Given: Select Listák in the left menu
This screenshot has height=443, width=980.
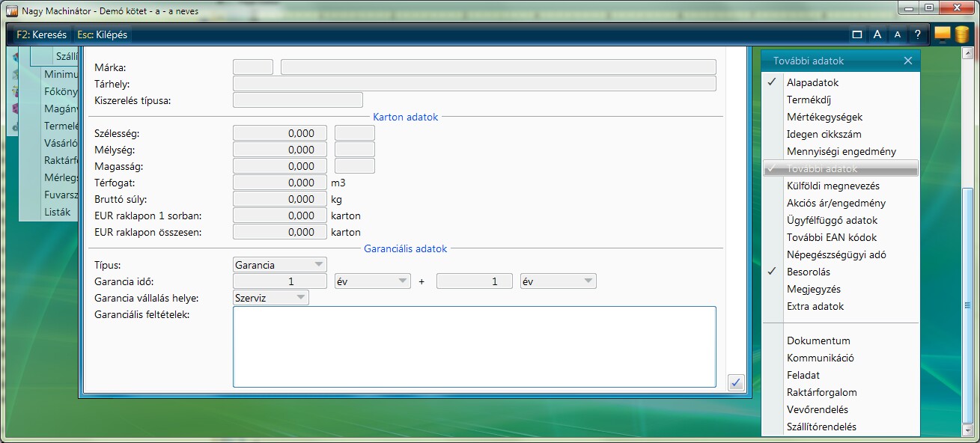Looking at the screenshot, I should 58,212.
